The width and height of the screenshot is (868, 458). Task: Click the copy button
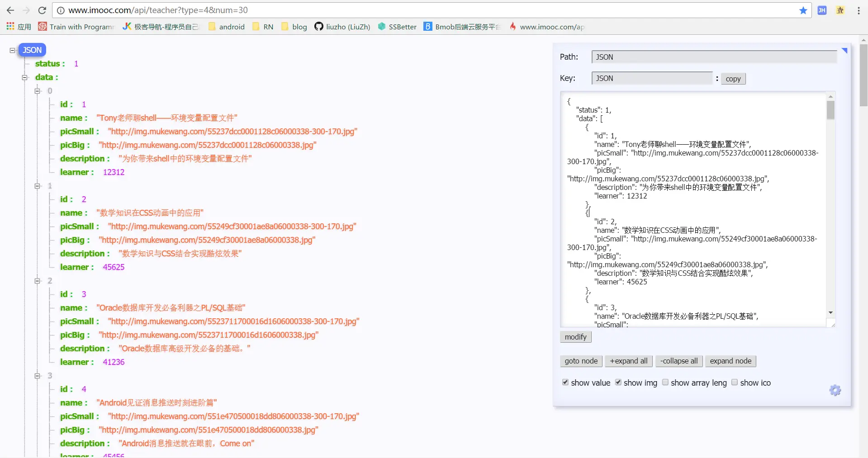pyautogui.click(x=733, y=79)
